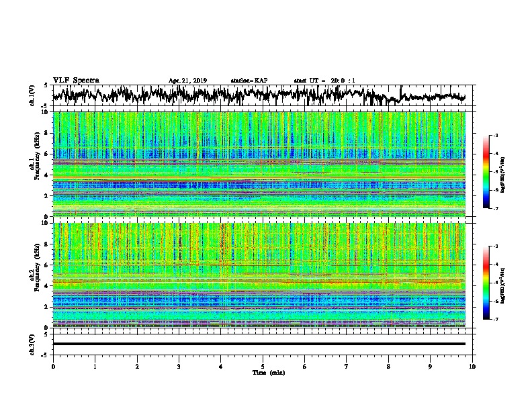Screen dimensions: 532x411
Task: Click the "-3" label on ch.2 color scale
Action: 496,246
